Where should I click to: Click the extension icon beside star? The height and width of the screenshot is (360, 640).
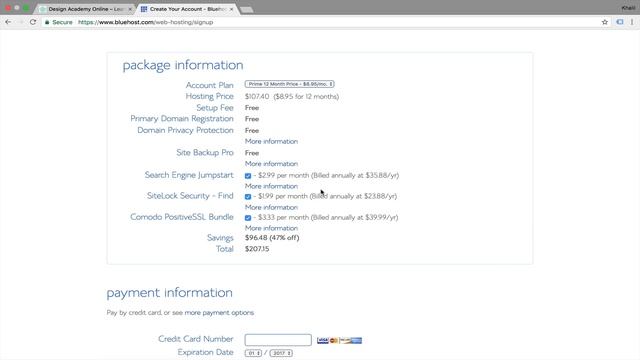(620, 22)
